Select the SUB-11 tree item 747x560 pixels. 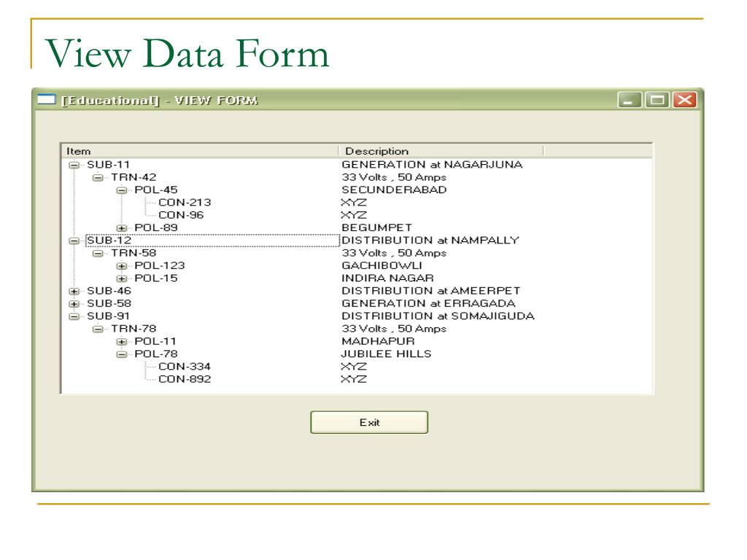(108, 165)
